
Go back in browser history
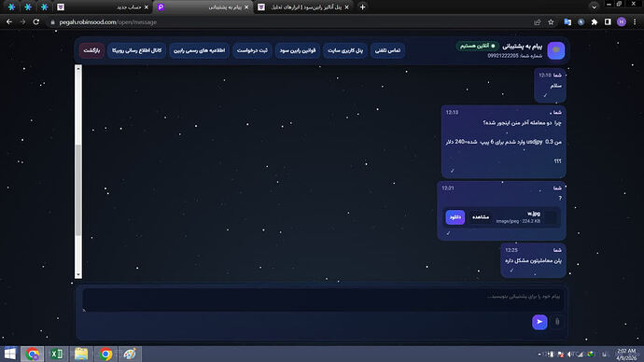(x=9, y=21)
